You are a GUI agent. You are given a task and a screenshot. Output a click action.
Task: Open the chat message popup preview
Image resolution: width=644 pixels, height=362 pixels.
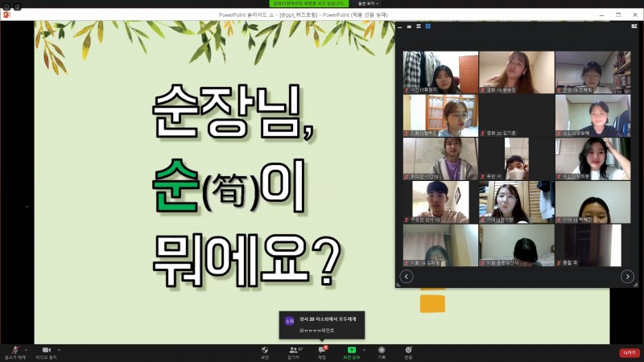coord(322,325)
